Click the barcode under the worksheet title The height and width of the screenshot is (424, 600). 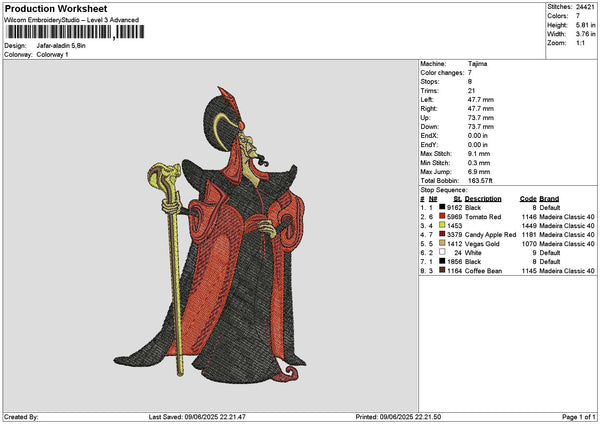tap(75, 32)
